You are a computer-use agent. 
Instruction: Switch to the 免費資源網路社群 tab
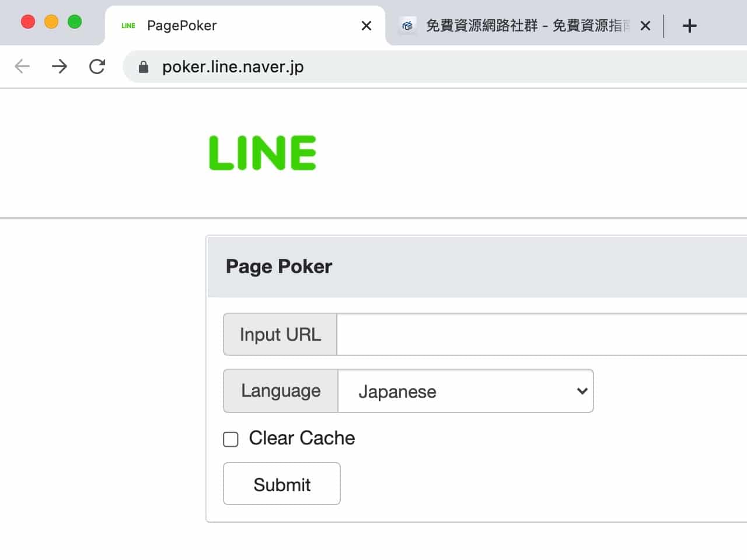point(525,26)
